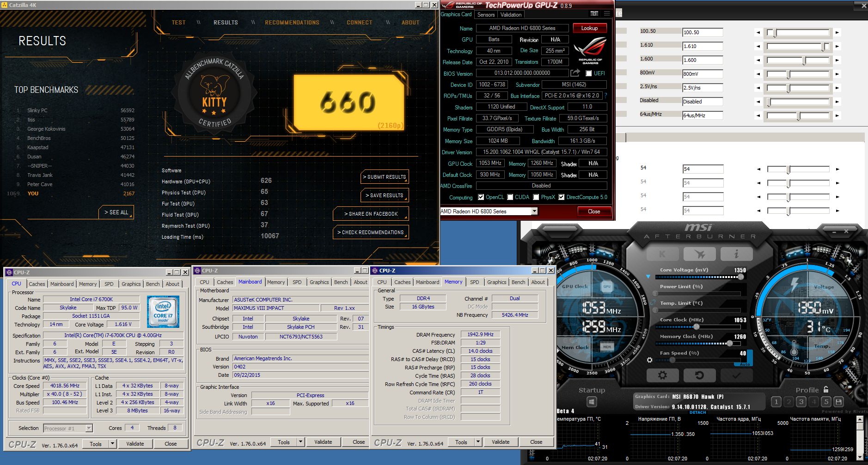Screen dimensions: 868x465
Task: Open the GPU-Z hamburger menu icon
Action: [x=607, y=14]
